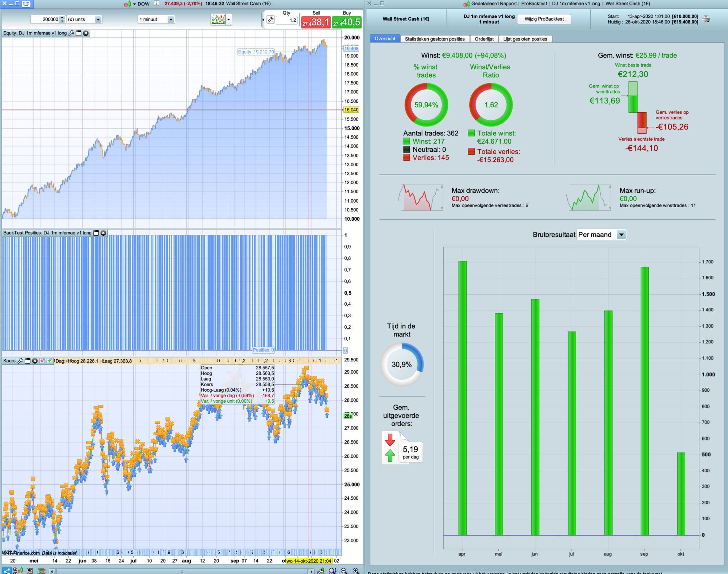This screenshot has height=574, width=728.
Task: Detach the Equity panel window
Action: (79, 33)
